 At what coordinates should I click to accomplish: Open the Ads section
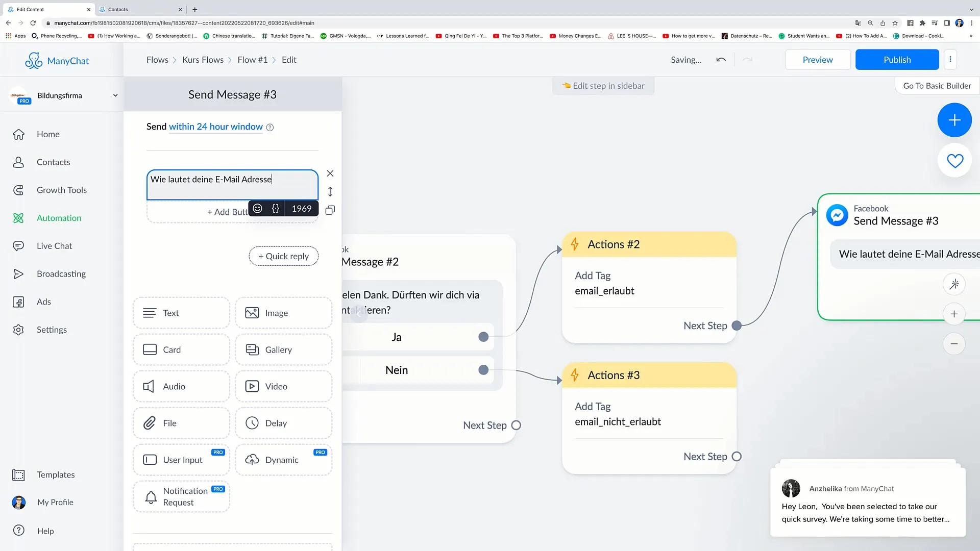[43, 302]
